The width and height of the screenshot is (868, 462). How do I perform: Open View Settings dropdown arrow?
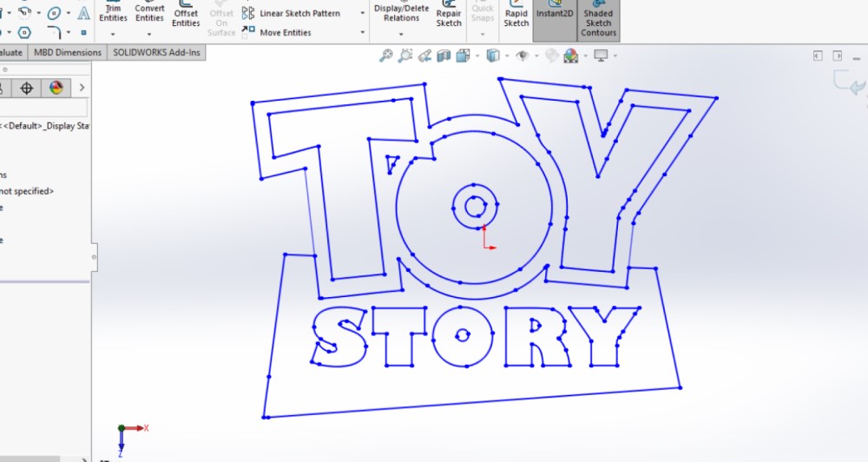tap(615, 56)
